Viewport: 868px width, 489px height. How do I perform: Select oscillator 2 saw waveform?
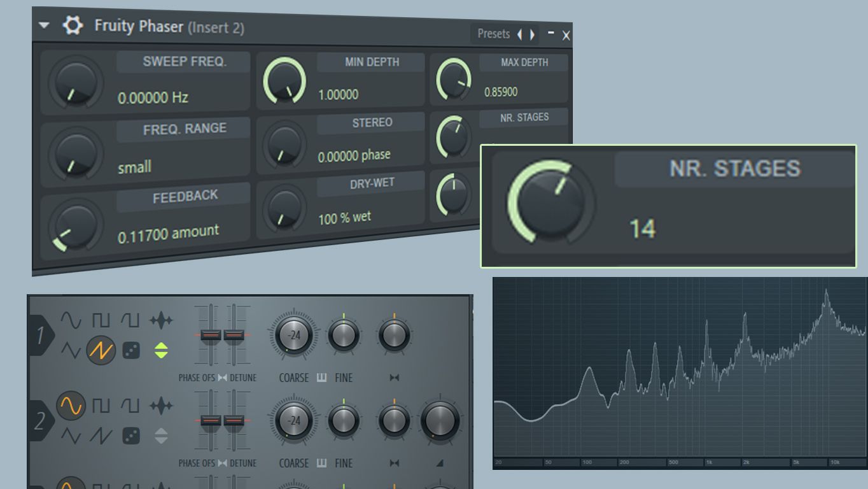pos(101,436)
